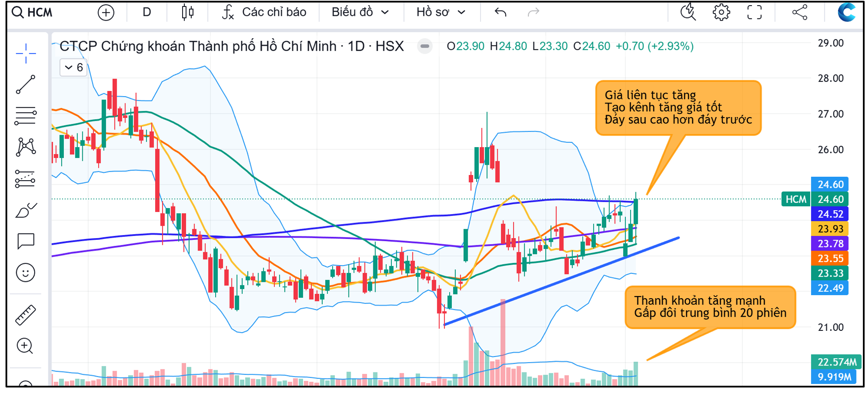
Task: Open the Fibonacci retracement tools
Action: click(26, 116)
